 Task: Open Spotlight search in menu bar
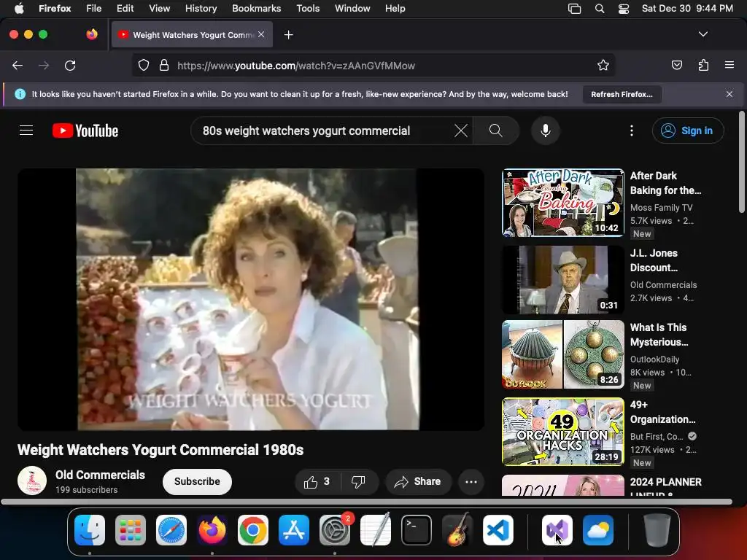pyautogui.click(x=600, y=9)
